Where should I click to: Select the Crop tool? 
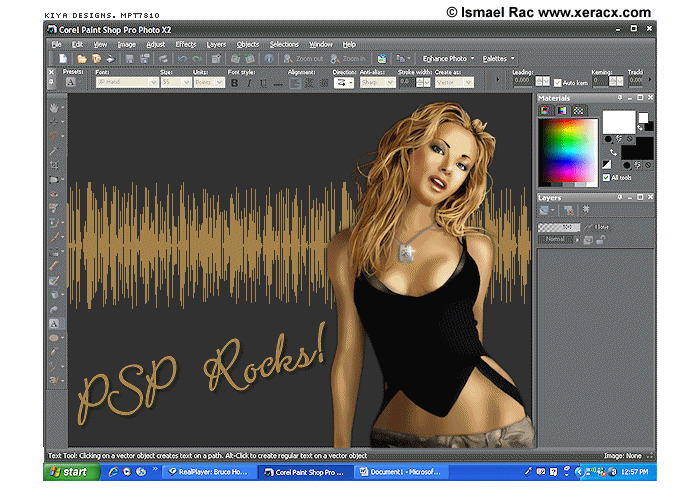tap(54, 165)
